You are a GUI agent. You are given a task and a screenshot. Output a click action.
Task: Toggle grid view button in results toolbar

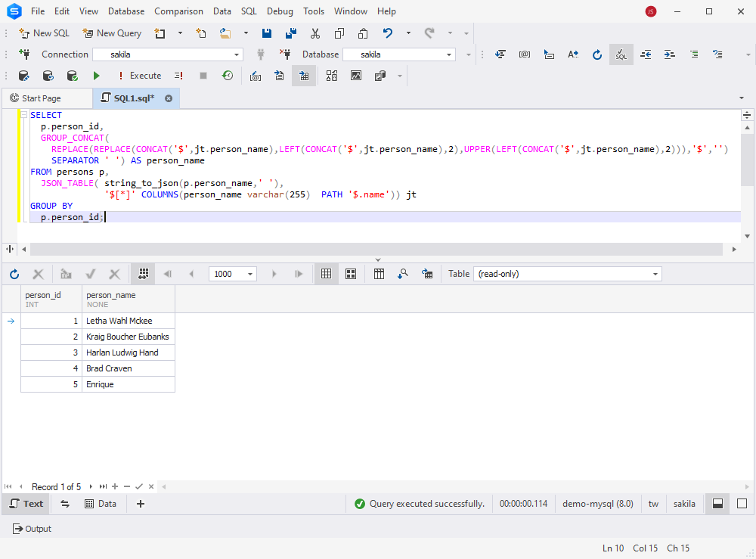(327, 274)
